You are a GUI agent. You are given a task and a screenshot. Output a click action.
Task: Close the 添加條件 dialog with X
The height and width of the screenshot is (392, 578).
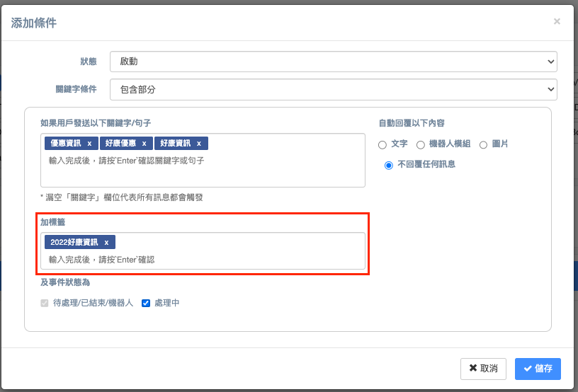(557, 22)
